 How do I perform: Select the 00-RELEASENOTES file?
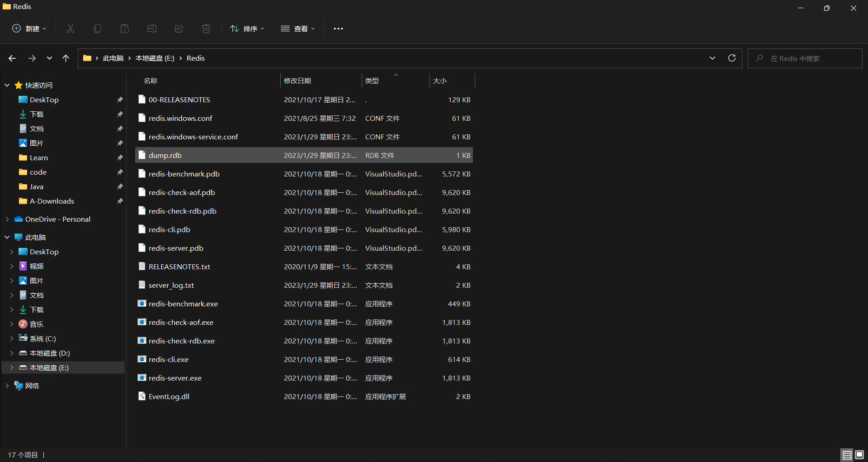click(304, 100)
